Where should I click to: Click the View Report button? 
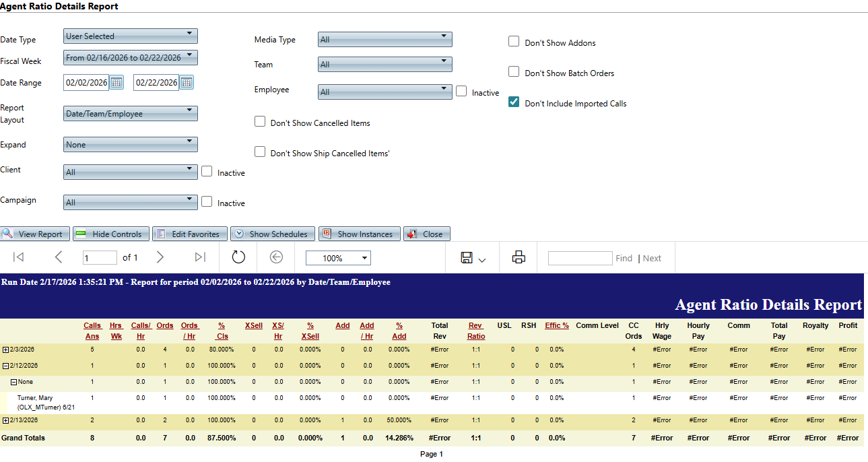[x=34, y=234]
